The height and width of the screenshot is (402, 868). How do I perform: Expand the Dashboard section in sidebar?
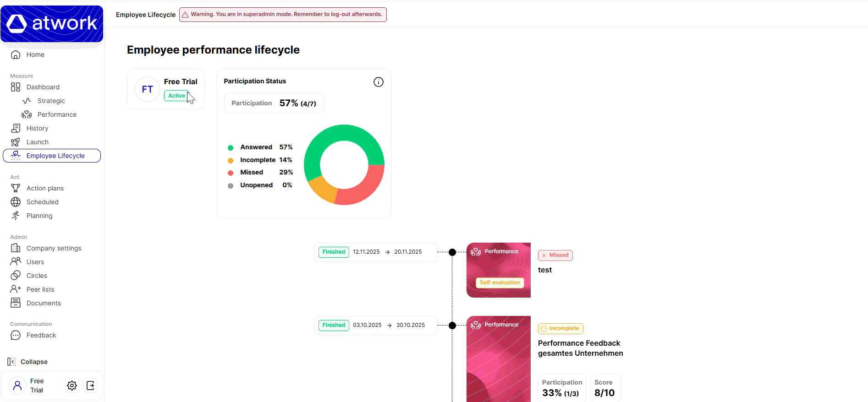click(43, 87)
